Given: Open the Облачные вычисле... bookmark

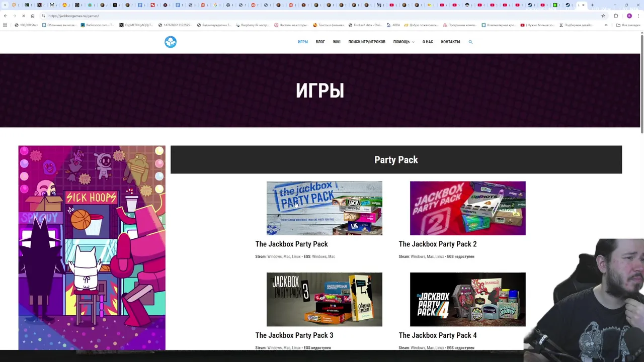Looking at the screenshot, I should click(x=59, y=25).
